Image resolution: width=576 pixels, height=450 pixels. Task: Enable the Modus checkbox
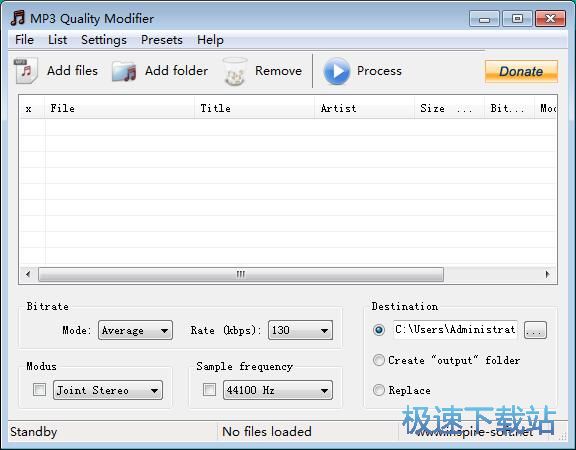tap(40, 390)
